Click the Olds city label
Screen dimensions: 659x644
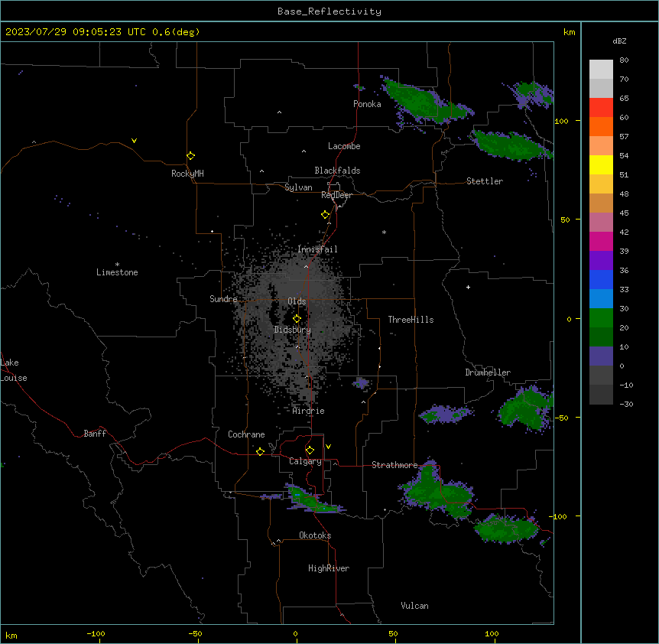click(297, 301)
